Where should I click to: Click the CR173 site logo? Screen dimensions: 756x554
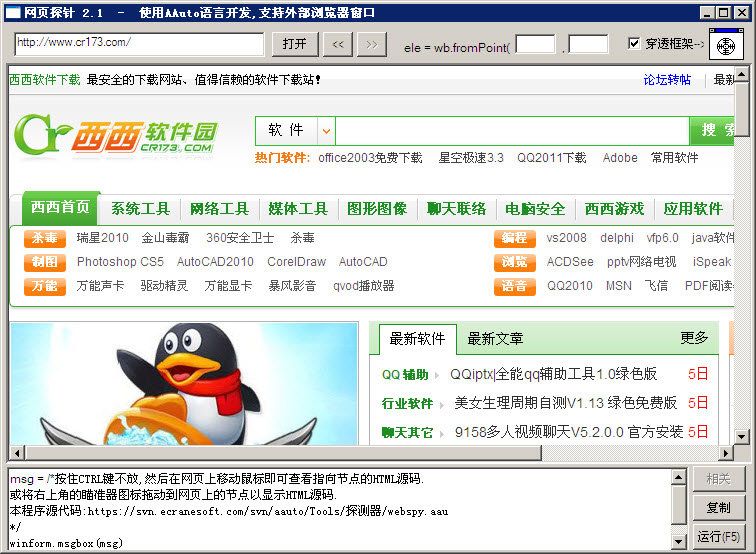coord(116,134)
